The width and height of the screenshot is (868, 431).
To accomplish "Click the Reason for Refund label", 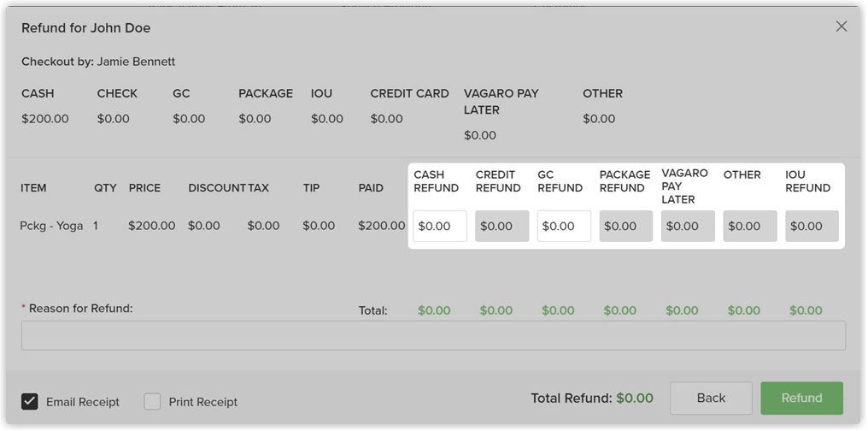I will coord(81,308).
